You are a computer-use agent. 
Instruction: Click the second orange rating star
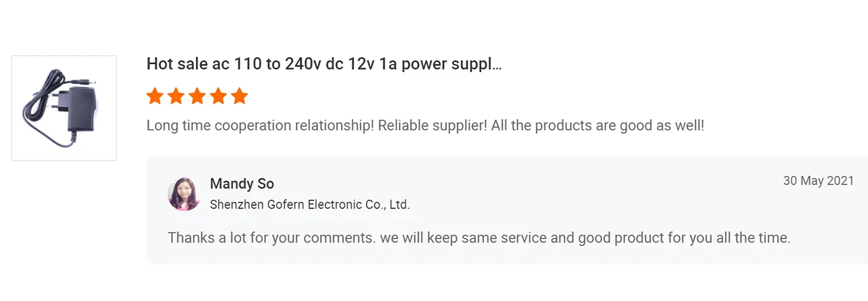pyautogui.click(x=176, y=96)
